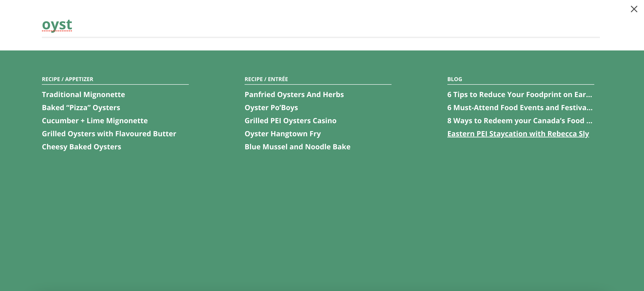Open 6 Must-Attend Food Events blog post
The height and width of the screenshot is (291, 644).
point(520,108)
